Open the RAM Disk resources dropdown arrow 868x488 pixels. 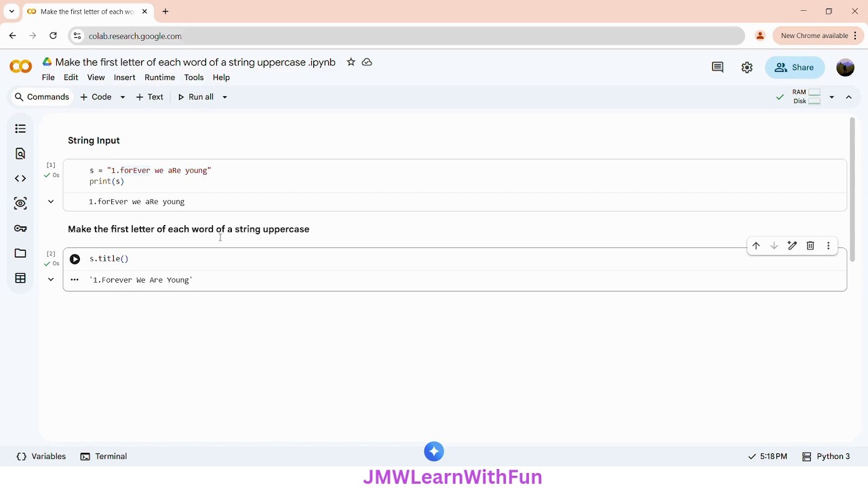832,97
